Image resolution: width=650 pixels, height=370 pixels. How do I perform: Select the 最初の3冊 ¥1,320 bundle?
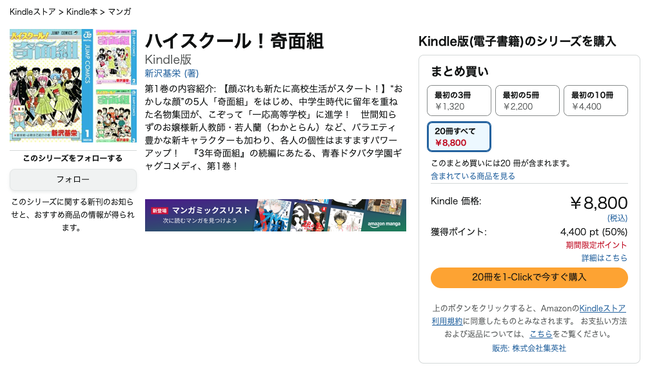tap(459, 101)
